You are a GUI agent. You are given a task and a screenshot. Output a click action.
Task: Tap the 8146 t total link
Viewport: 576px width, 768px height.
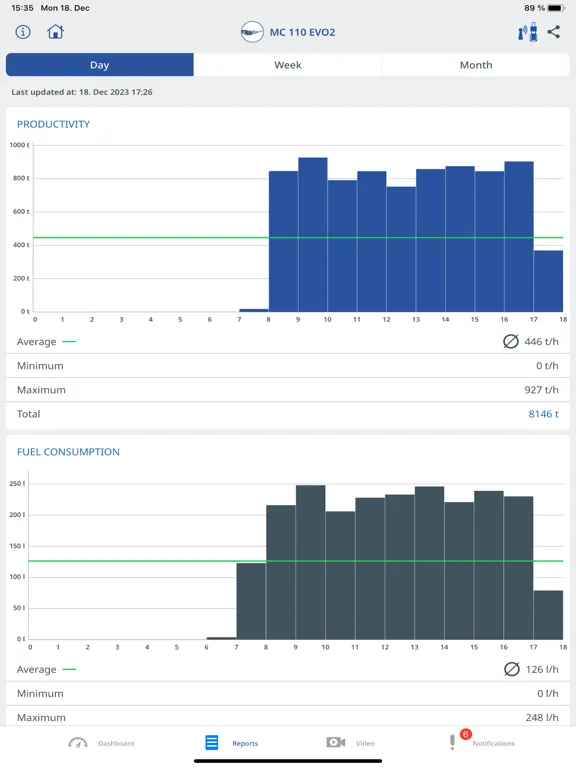(x=543, y=414)
